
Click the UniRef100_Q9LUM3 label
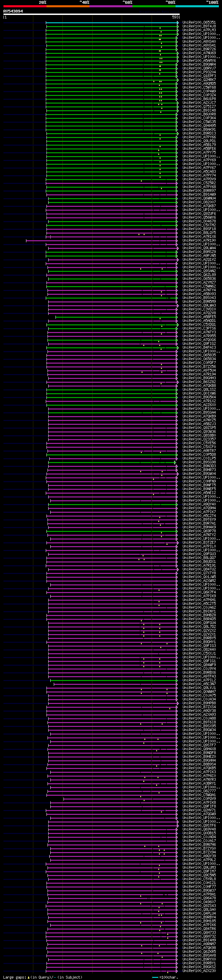click(199, 867)
